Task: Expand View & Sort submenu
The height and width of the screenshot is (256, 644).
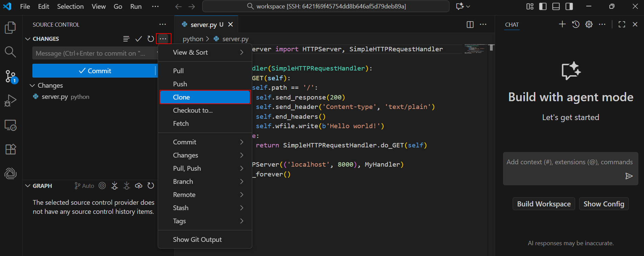Action: coord(205,52)
